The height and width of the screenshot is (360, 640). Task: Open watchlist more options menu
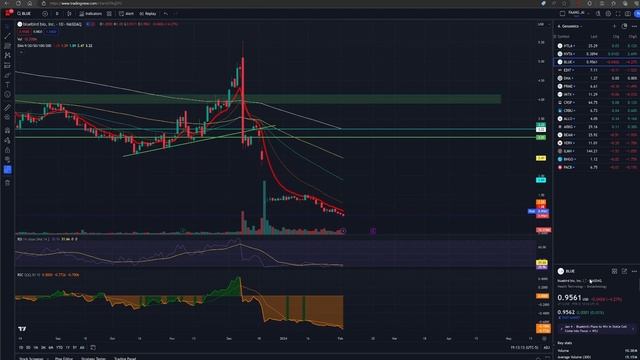tap(634, 26)
